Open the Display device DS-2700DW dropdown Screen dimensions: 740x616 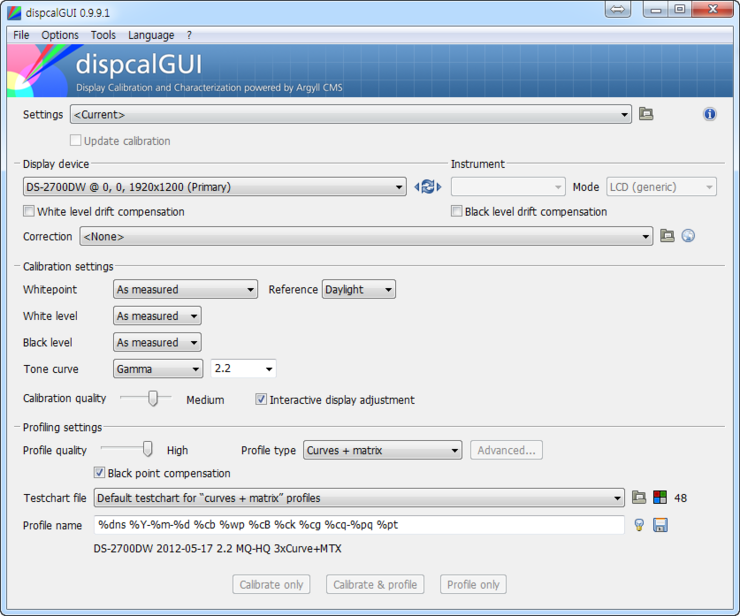point(214,187)
